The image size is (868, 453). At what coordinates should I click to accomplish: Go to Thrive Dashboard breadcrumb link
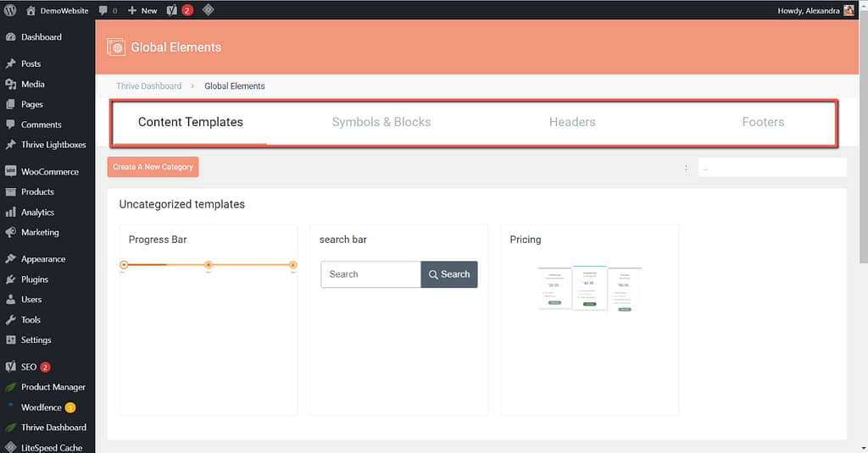(149, 86)
